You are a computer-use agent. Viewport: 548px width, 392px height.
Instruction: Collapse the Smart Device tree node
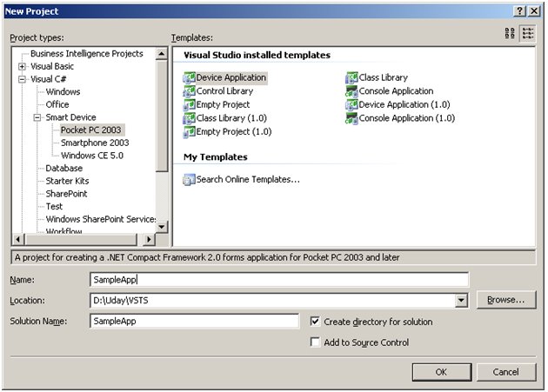(37, 117)
